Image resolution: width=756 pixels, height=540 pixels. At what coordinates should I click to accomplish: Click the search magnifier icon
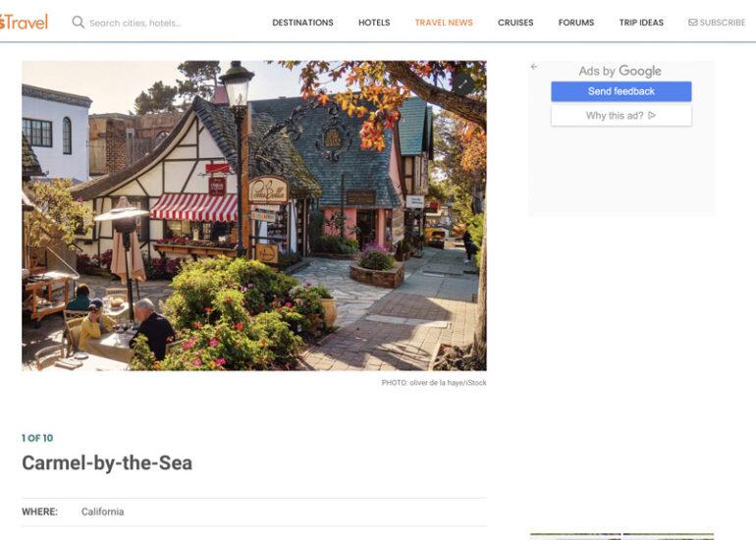(x=78, y=23)
